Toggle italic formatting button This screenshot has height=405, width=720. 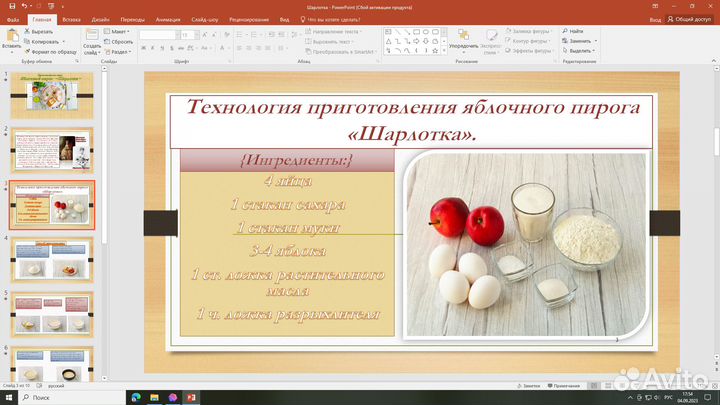152,48
